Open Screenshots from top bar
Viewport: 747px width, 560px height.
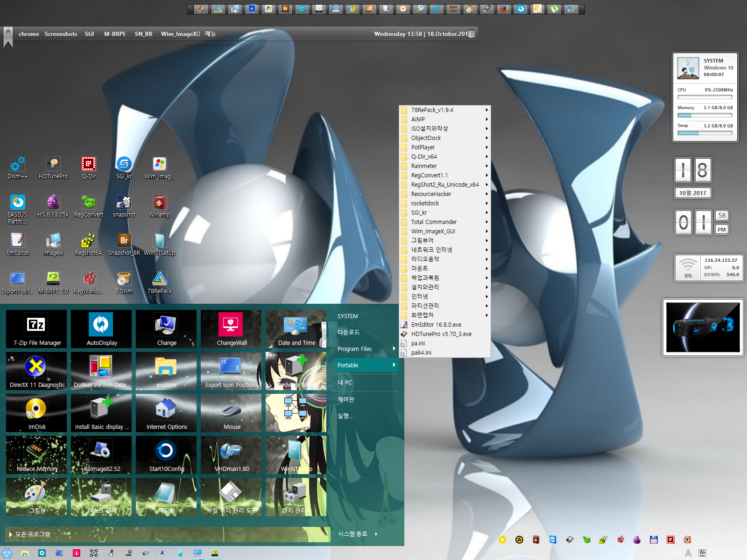pyautogui.click(x=61, y=34)
